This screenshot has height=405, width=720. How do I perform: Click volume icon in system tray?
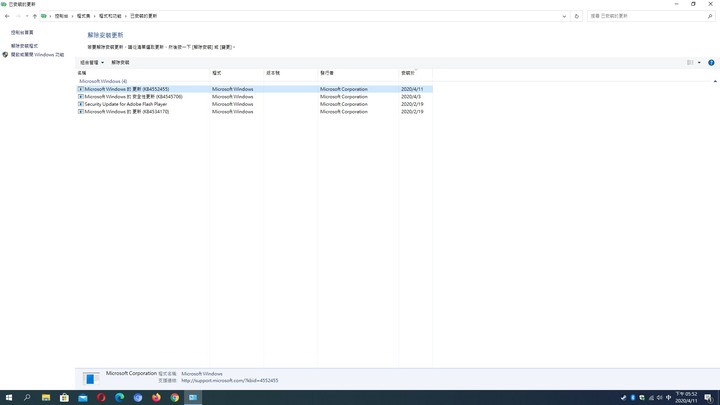click(x=660, y=398)
